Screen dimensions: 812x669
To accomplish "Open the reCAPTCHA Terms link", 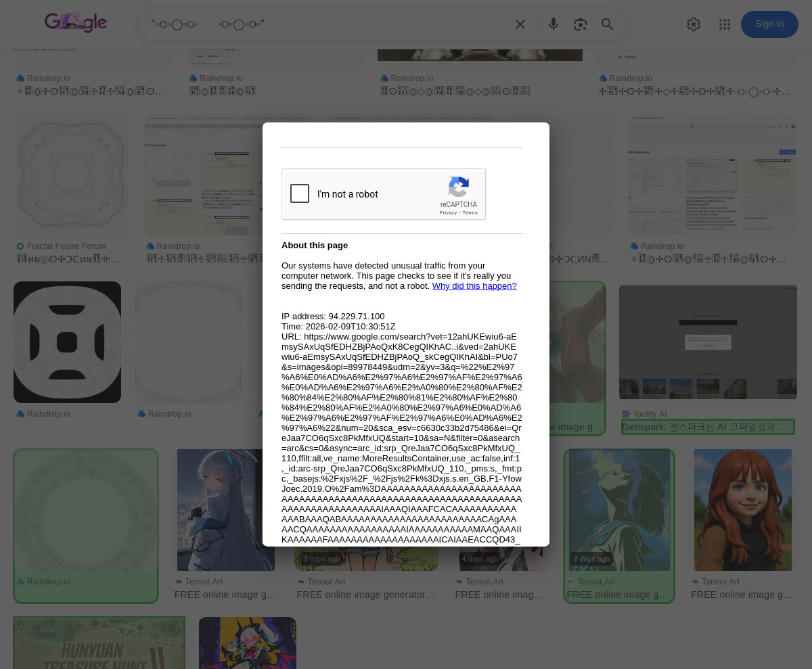I will click(470, 213).
